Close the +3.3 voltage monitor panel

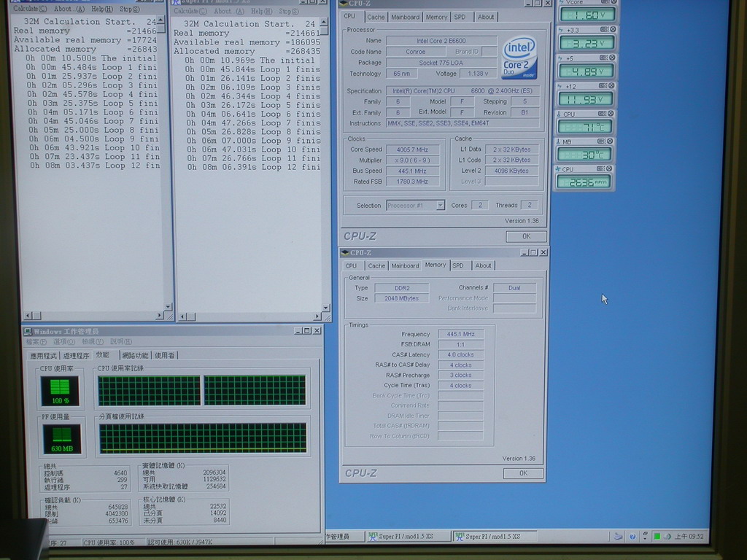pos(613,29)
